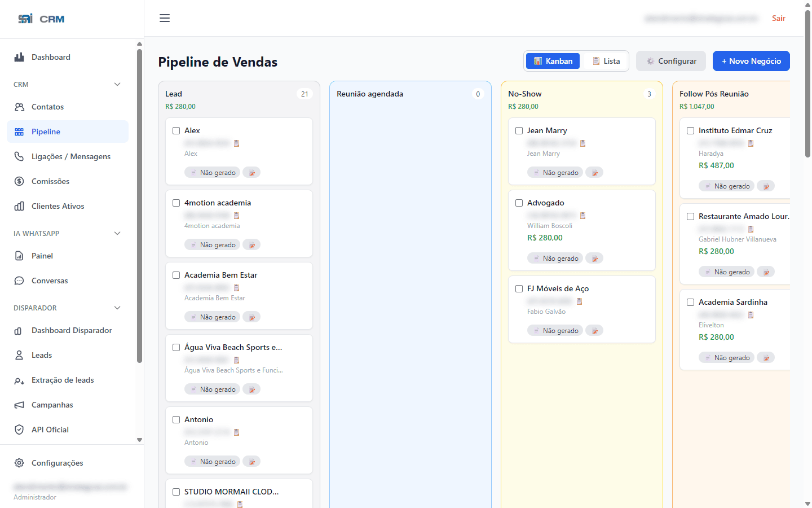Select 4motion academia card checkbox
This screenshot has width=812, height=508.
coord(176,203)
